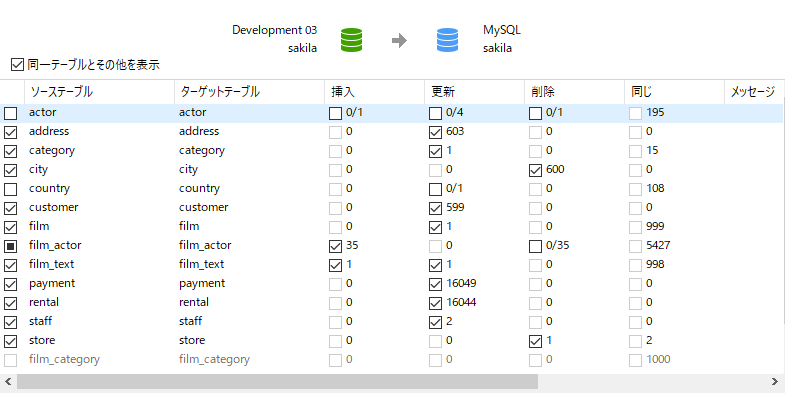Uncheck the city row checkbox
Screen dimensions: 785x394
(x=11, y=171)
